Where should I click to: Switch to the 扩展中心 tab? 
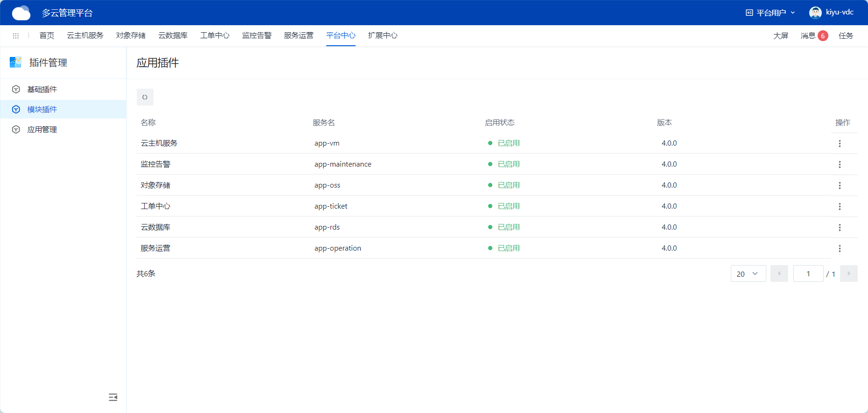point(382,35)
